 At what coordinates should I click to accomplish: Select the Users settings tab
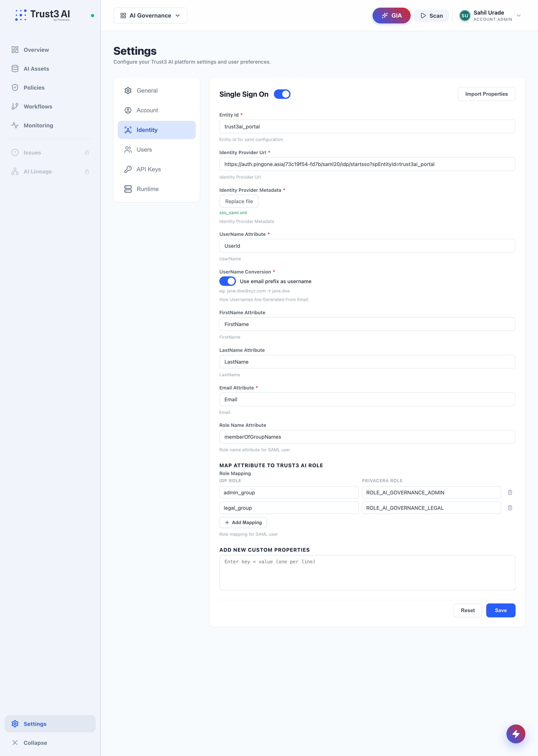(x=157, y=150)
